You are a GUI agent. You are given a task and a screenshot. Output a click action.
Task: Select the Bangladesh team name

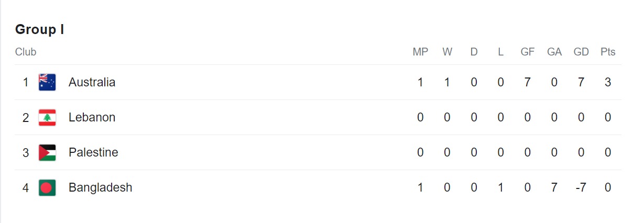100,187
